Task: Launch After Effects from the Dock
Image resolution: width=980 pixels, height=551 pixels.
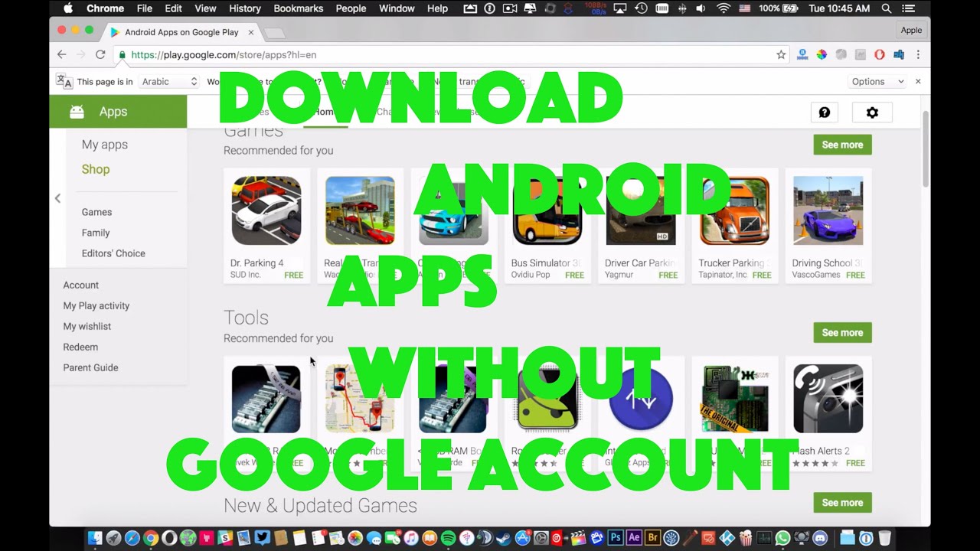Action: 634,538
